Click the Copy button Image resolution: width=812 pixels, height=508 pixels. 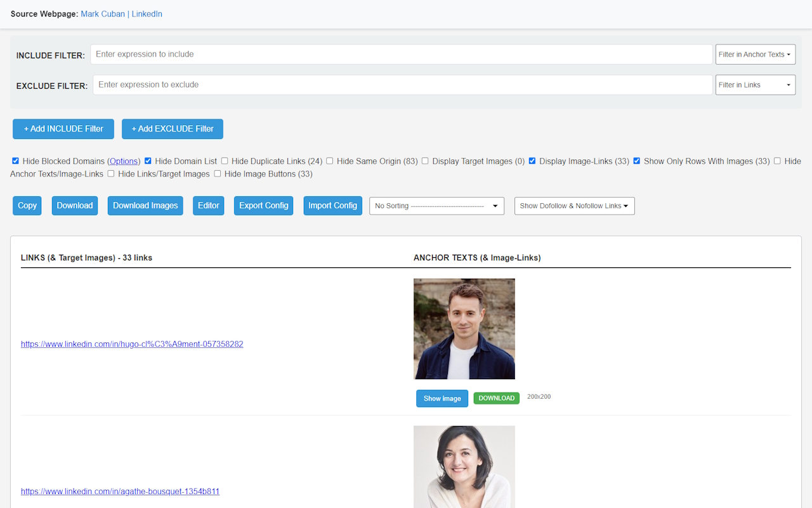coord(27,206)
